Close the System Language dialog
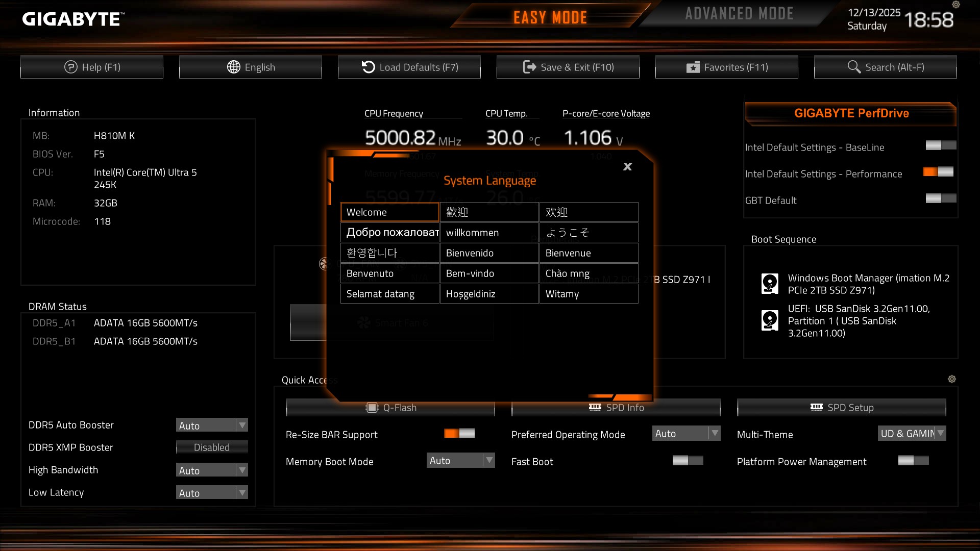This screenshot has width=980, height=551. pos(627,167)
